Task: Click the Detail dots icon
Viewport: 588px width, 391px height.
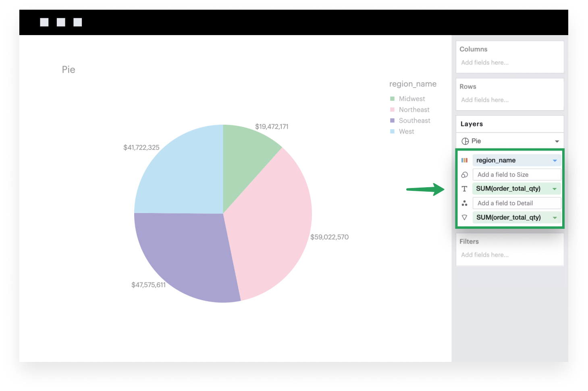Action: click(x=464, y=203)
